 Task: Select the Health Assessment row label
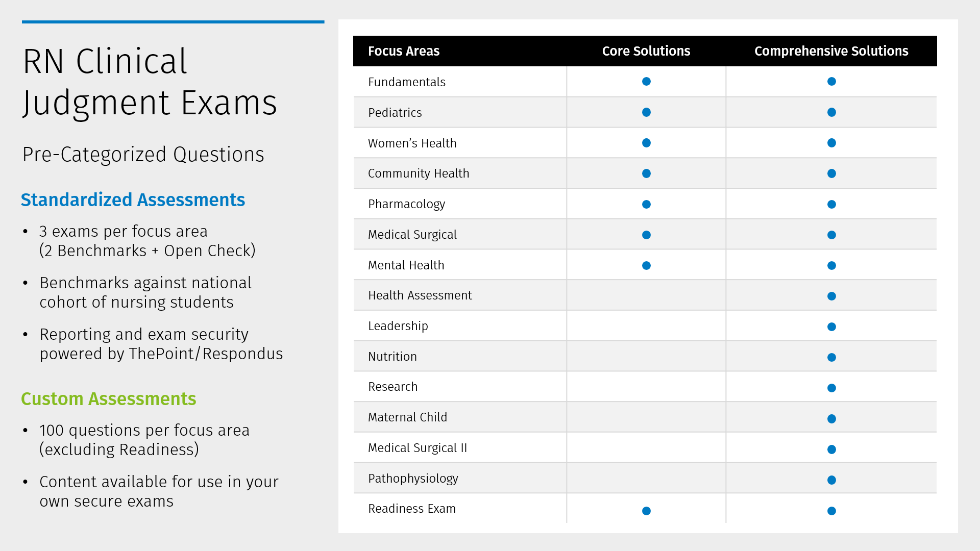click(420, 295)
